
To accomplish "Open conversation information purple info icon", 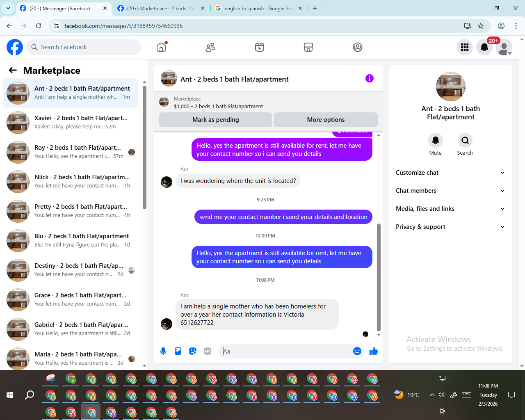I will pyautogui.click(x=370, y=78).
